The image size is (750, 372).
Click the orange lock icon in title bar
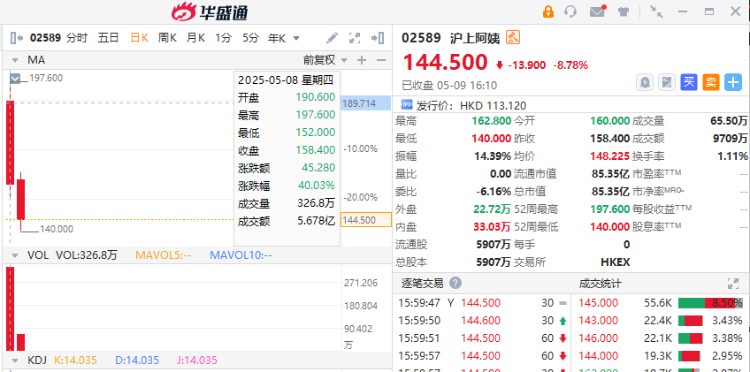click(x=548, y=12)
